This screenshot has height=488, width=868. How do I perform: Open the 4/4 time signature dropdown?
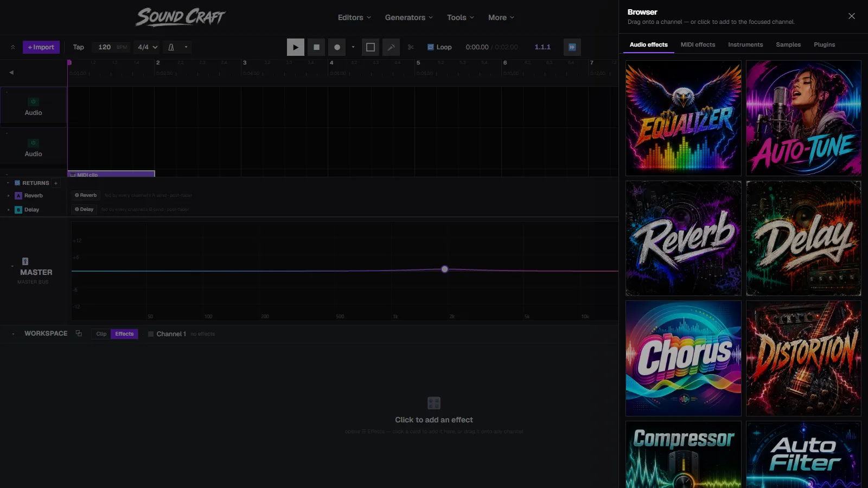click(x=148, y=47)
